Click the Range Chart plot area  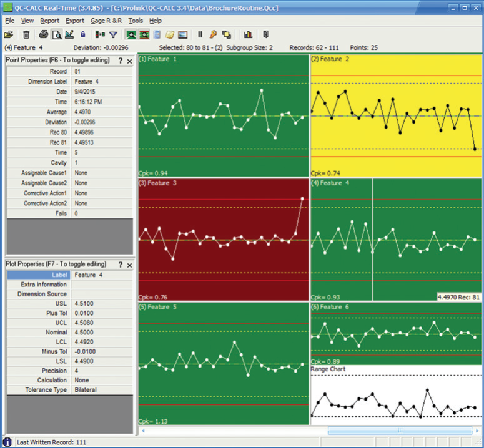pos(396,396)
